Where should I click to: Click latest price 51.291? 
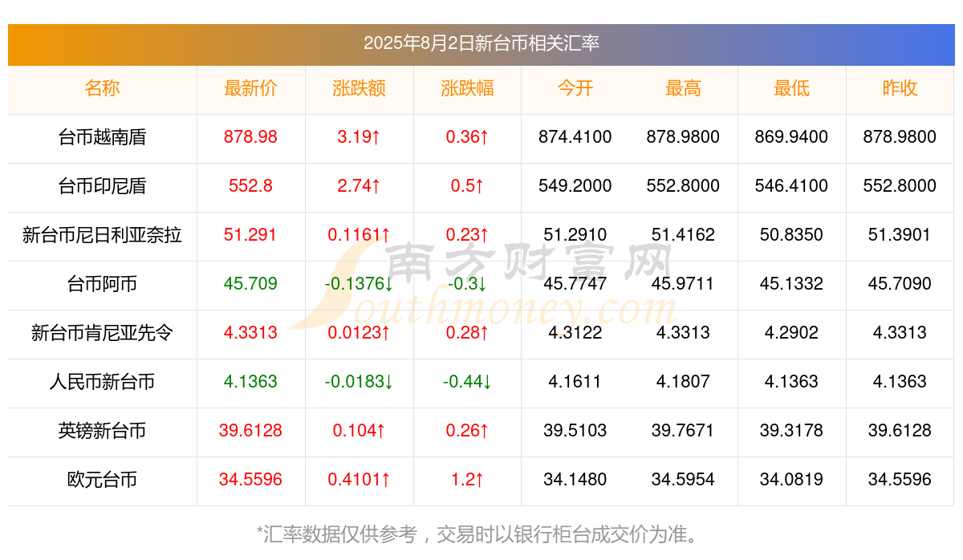pos(251,235)
